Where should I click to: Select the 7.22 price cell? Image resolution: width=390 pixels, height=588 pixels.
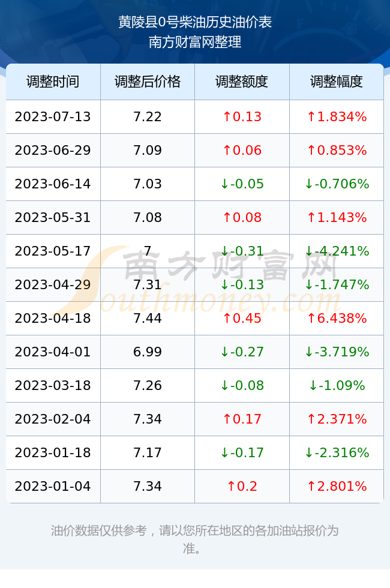[x=148, y=116]
